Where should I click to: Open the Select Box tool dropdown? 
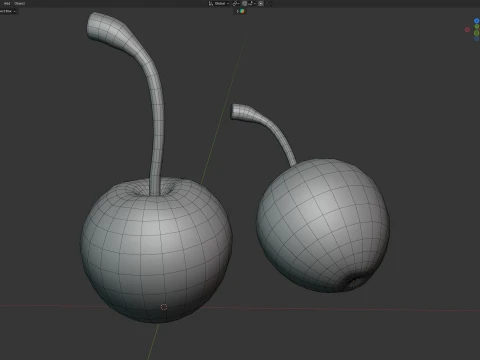[x=8, y=11]
